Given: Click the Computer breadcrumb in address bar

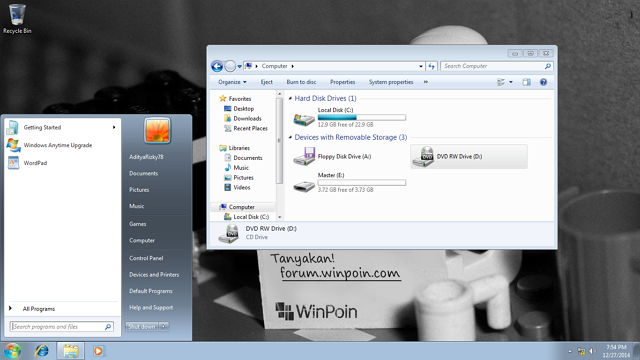Looking at the screenshot, I should pyautogui.click(x=275, y=66).
